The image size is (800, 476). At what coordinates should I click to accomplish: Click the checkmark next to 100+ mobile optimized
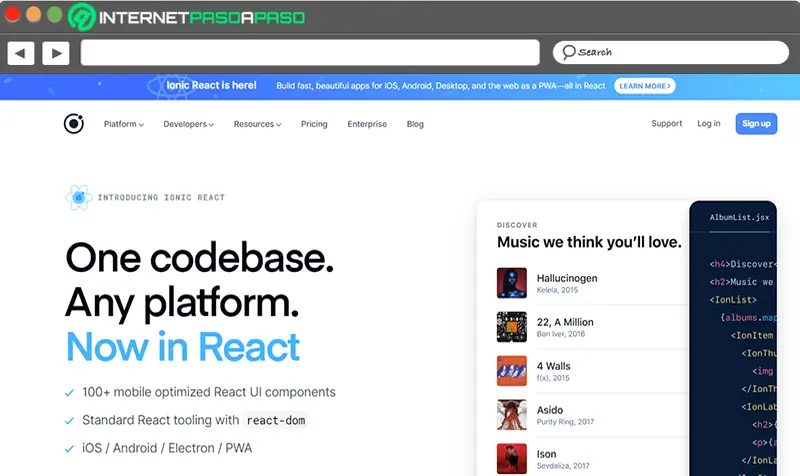point(69,393)
